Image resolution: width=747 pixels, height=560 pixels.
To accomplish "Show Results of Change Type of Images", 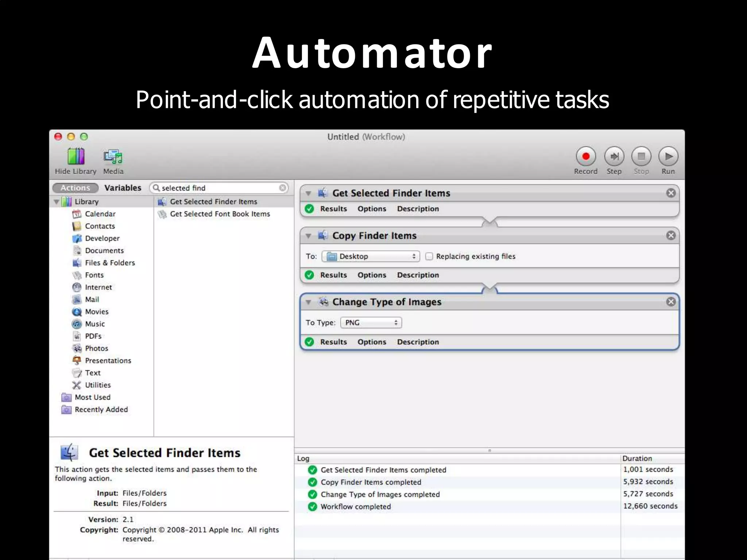I will click(333, 342).
